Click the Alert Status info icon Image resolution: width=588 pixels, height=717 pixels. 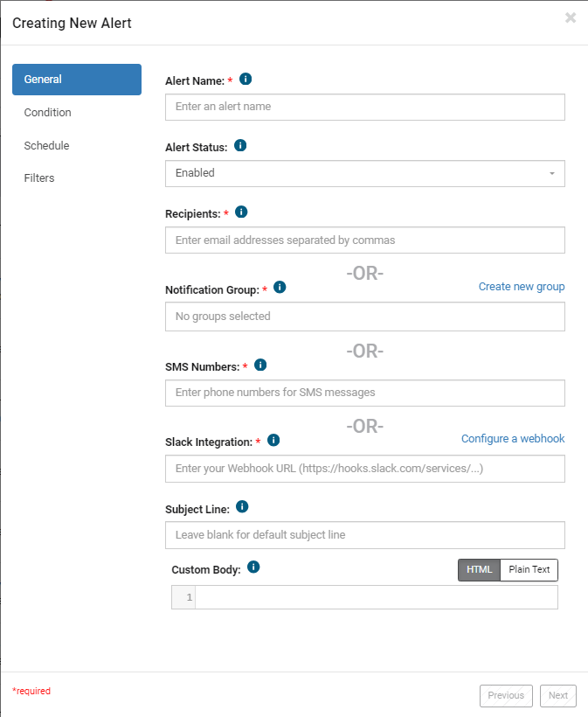[x=240, y=145]
